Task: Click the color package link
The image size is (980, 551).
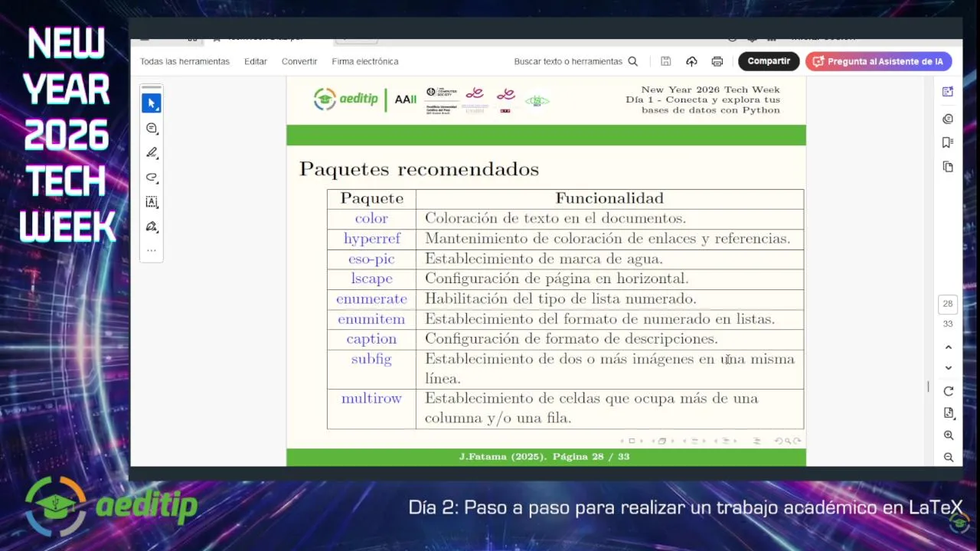Action: click(371, 219)
